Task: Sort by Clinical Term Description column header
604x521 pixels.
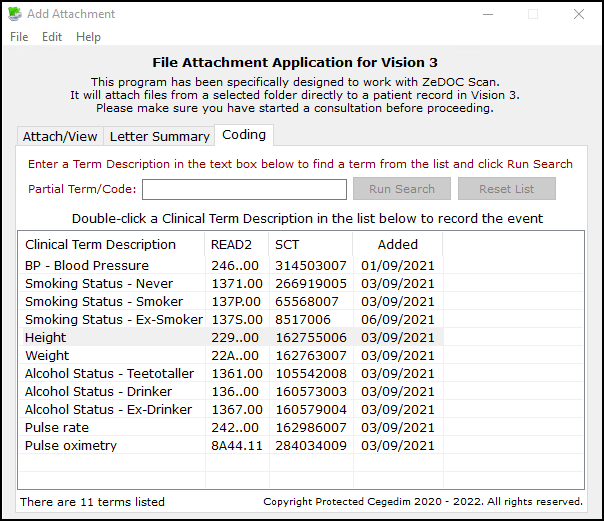Action: [x=100, y=244]
